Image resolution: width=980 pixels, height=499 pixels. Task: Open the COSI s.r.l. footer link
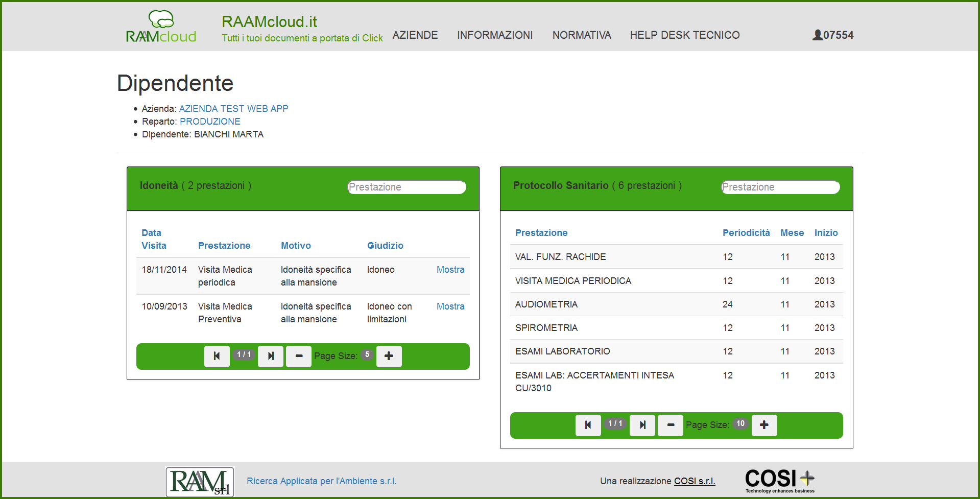point(695,481)
